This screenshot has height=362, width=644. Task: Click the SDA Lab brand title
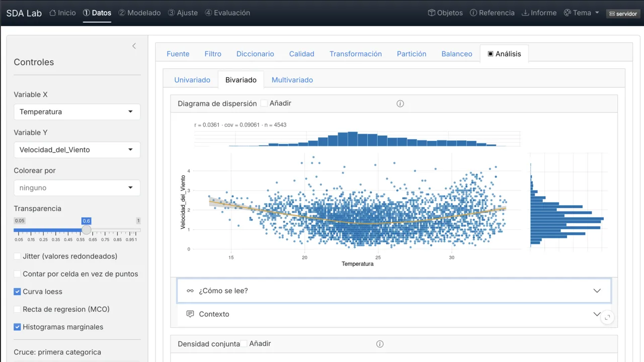tap(24, 13)
